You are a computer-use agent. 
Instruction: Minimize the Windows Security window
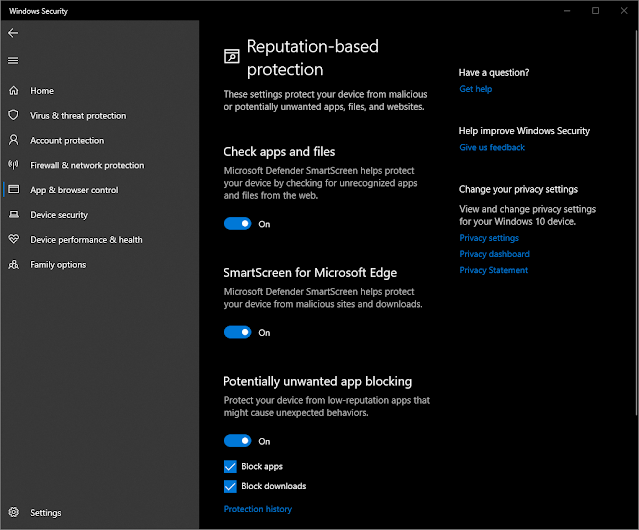coord(567,11)
